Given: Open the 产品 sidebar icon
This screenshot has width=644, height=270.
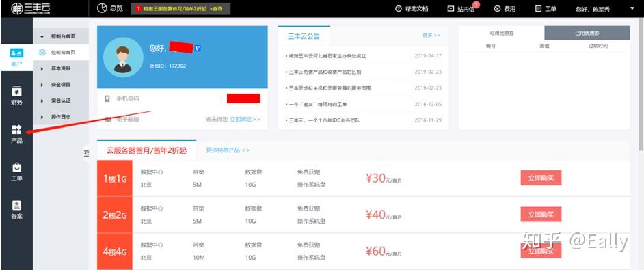Looking at the screenshot, I should click(x=16, y=130).
